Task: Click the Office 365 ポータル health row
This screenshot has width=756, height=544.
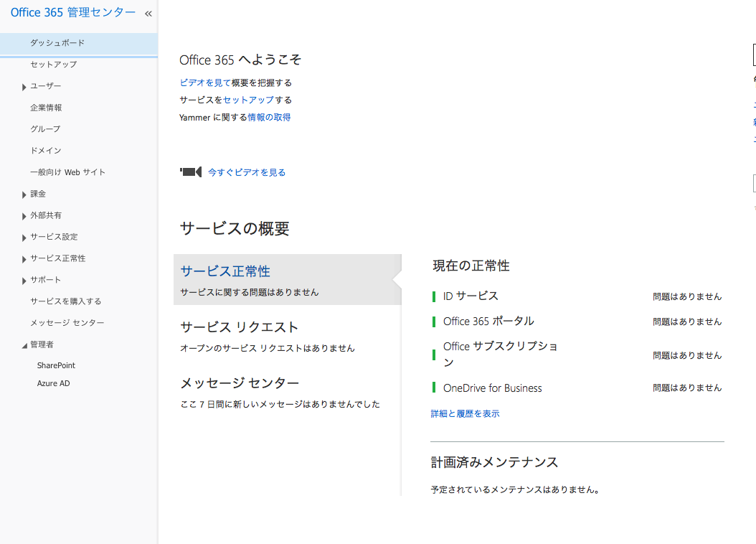Action: 577,322
